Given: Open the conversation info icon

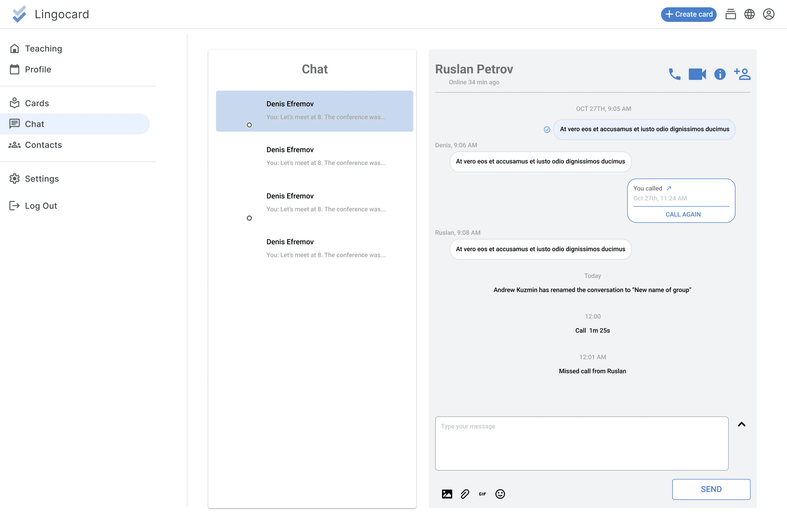Looking at the screenshot, I should click(x=720, y=74).
